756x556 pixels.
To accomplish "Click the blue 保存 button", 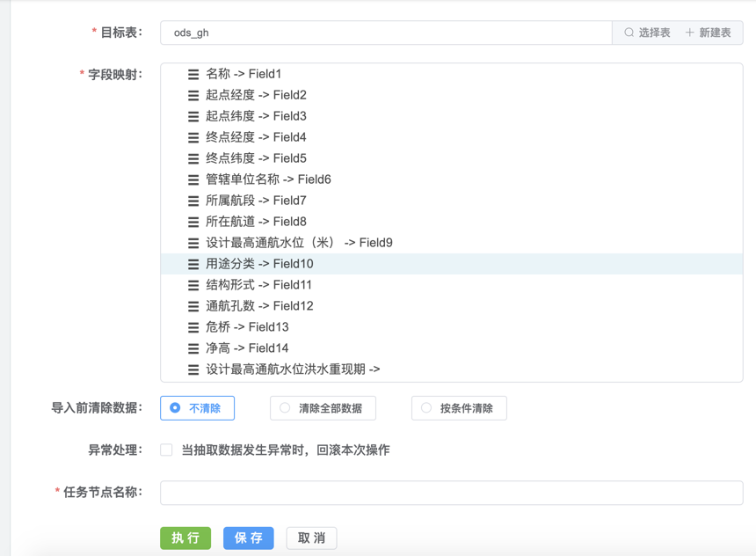I will 249,538.
